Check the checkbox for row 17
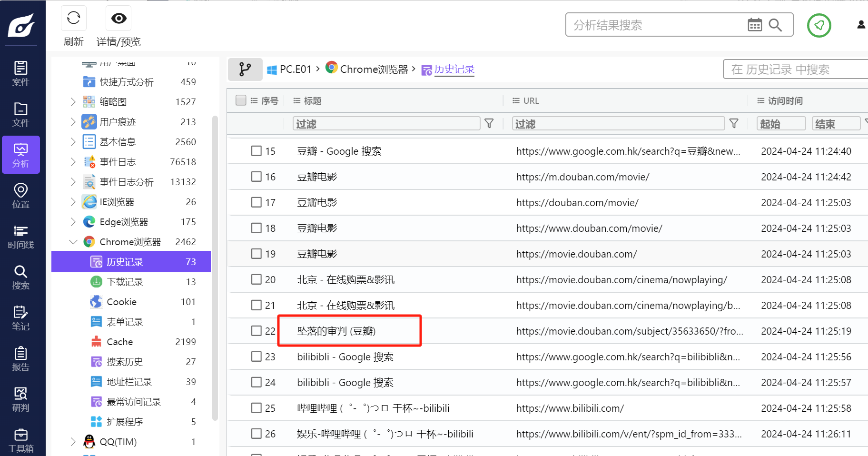Viewport: 868px width, 456px height. click(x=256, y=202)
